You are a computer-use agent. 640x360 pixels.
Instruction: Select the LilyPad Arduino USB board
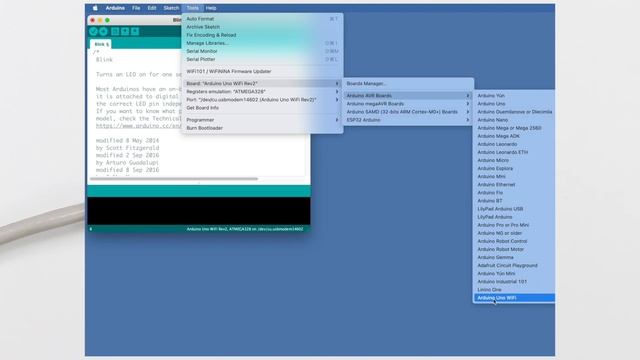514,209
